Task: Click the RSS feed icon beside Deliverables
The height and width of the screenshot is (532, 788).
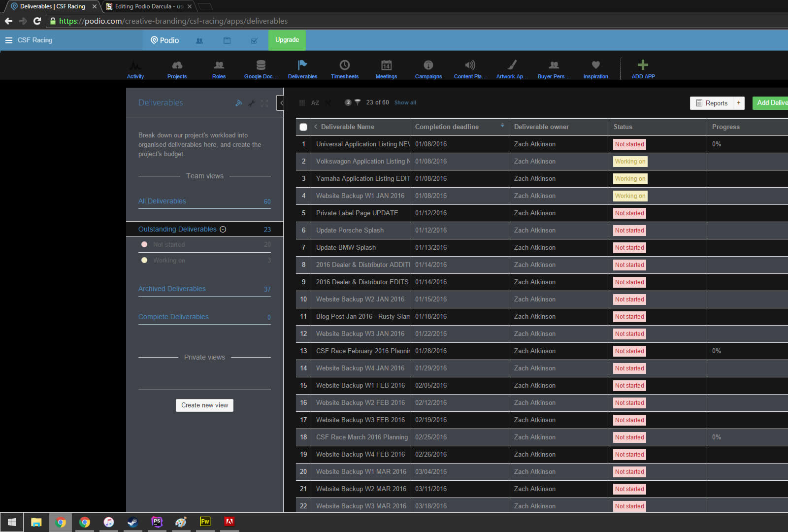Action: pyautogui.click(x=238, y=103)
